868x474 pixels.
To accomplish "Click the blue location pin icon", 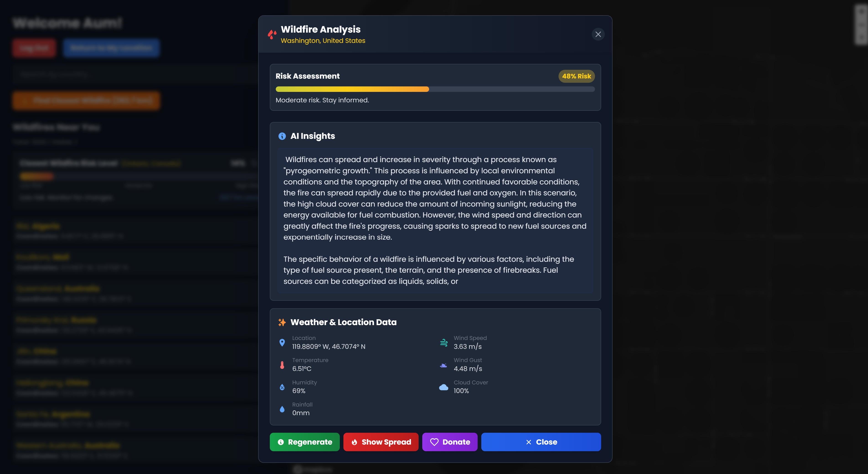I will pyautogui.click(x=282, y=342).
